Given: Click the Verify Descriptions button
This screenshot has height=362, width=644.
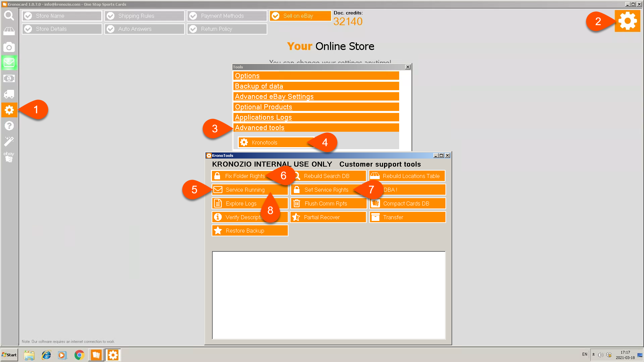Looking at the screenshot, I should click(250, 217).
